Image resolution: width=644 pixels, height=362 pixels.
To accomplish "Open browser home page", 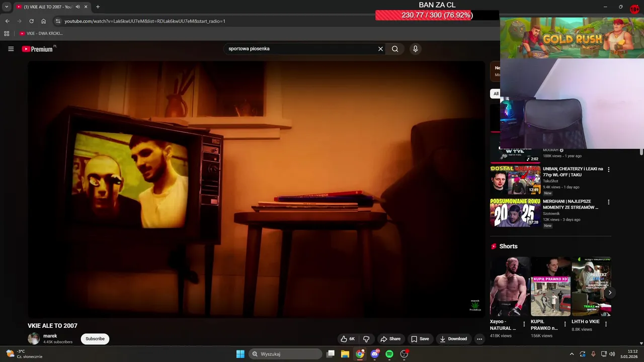I will 44,21.
